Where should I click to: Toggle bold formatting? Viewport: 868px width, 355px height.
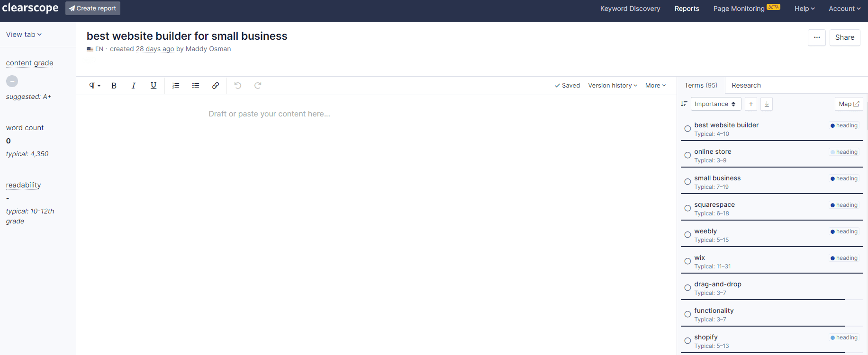point(114,86)
